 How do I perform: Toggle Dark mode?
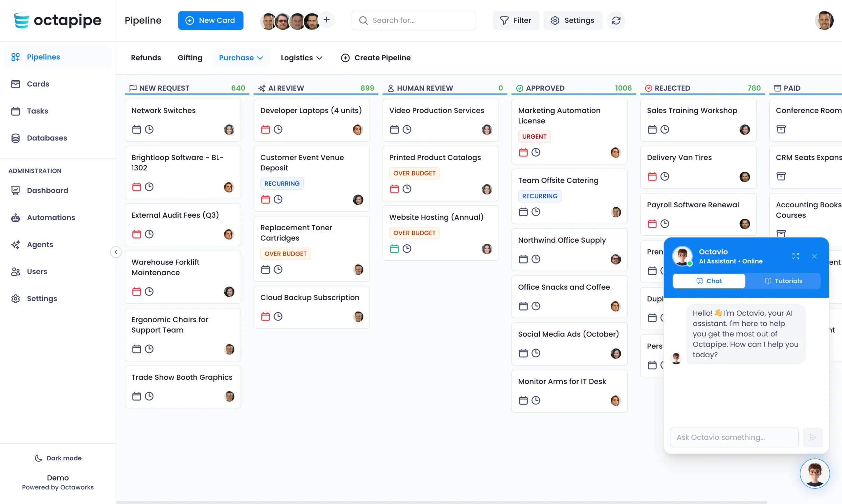coord(58,458)
